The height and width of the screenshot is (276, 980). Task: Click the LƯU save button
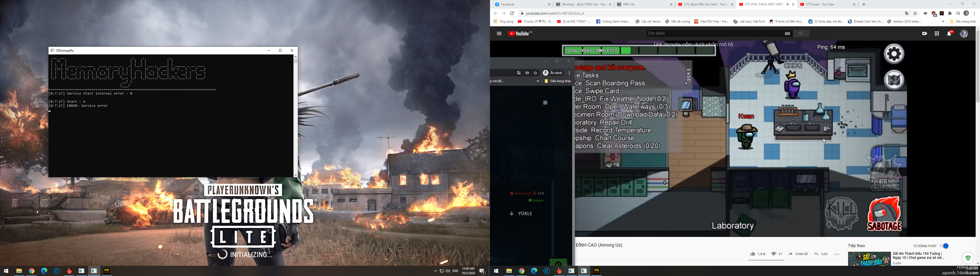tap(821, 254)
